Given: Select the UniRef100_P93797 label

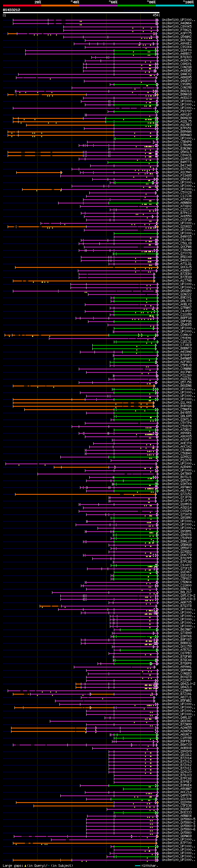Looking at the screenshot, I should point(176,111).
